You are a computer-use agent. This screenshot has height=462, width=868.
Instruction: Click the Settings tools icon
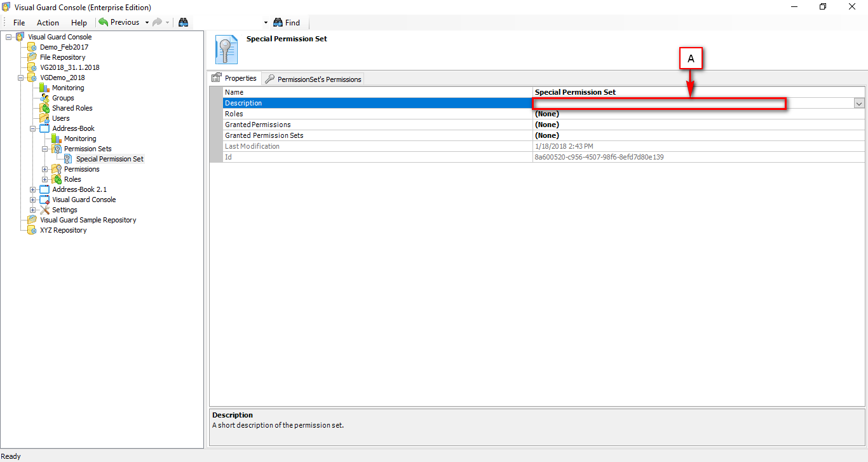44,210
